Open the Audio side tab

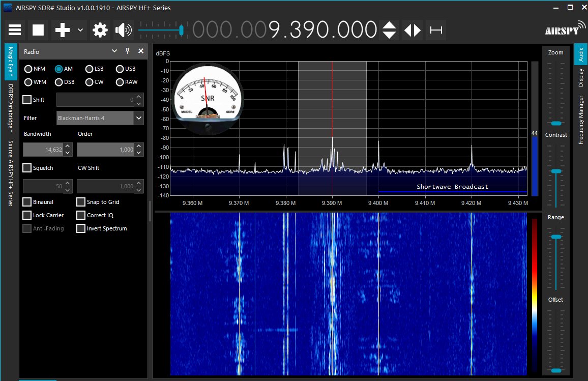pyautogui.click(x=580, y=54)
